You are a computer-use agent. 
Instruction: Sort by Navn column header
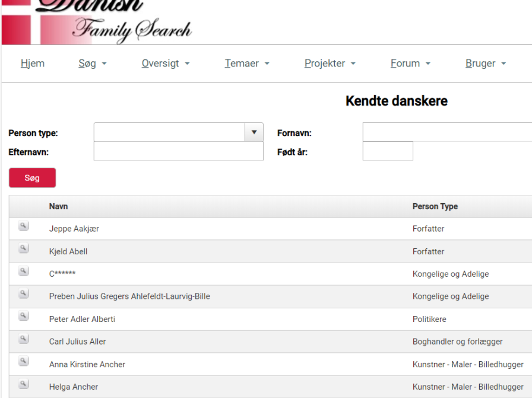58,207
